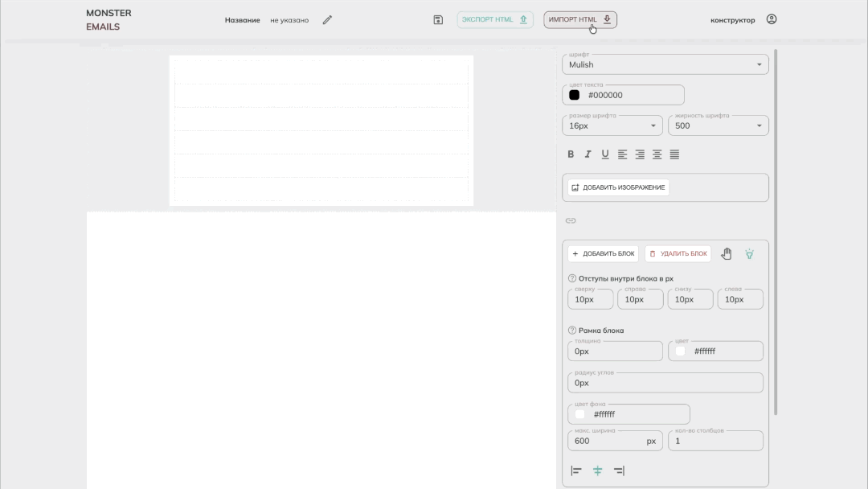Click the кол-во столбцов field
Image resolution: width=868 pixels, height=489 pixels.
[715, 441]
